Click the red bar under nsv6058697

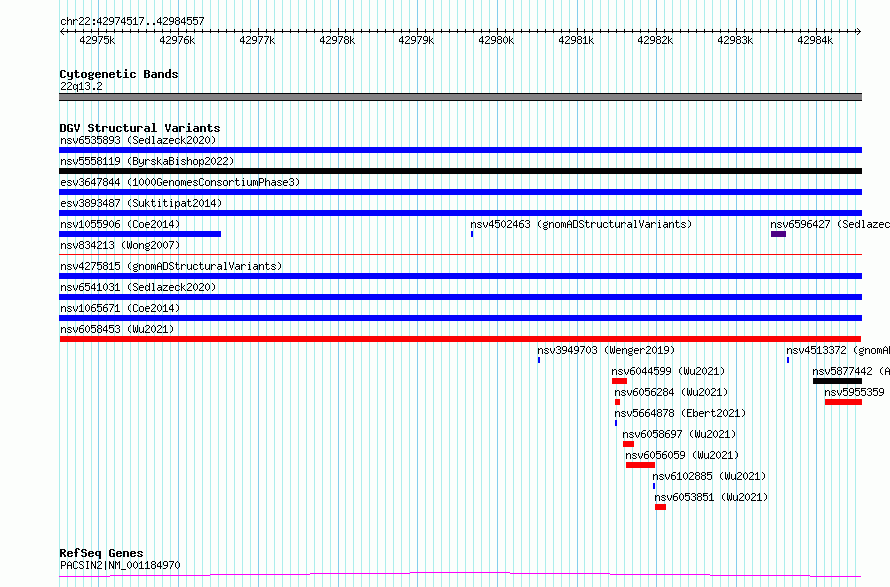pos(628,444)
